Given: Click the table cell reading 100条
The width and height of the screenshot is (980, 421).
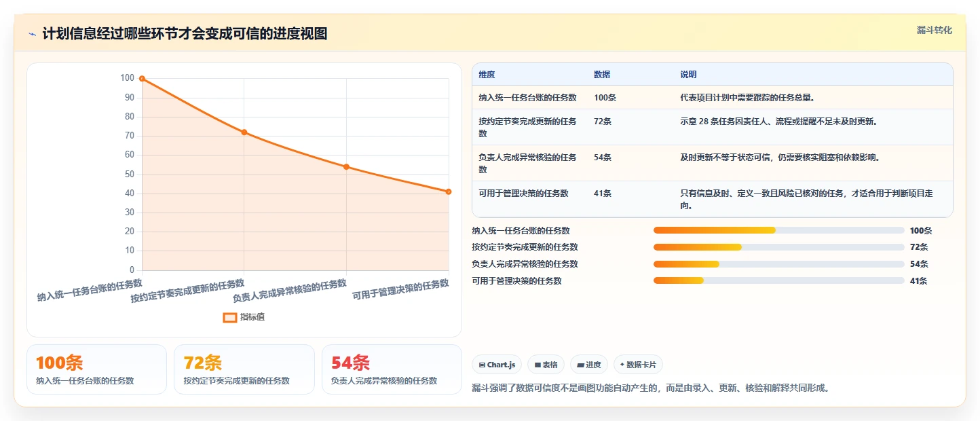Looking at the screenshot, I should [605, 98].
